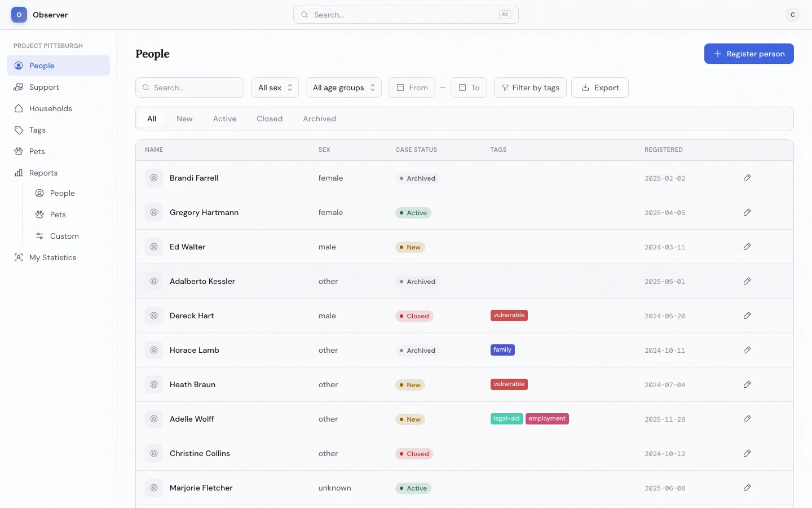Image resolution: width=812 pixels, height=508 pixels.
Task: Edit Adalberto Kessler with pencil icon
Action: coord(747,281)
